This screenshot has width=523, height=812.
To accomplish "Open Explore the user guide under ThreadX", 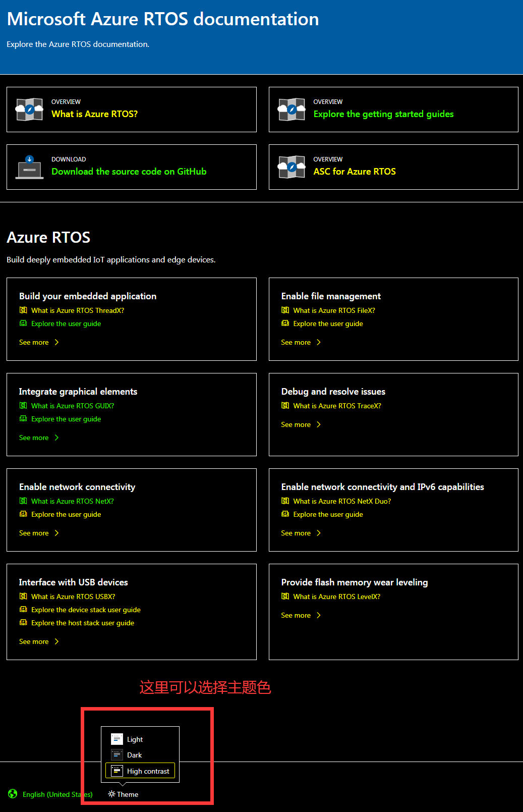I will (x=66, y=323).
